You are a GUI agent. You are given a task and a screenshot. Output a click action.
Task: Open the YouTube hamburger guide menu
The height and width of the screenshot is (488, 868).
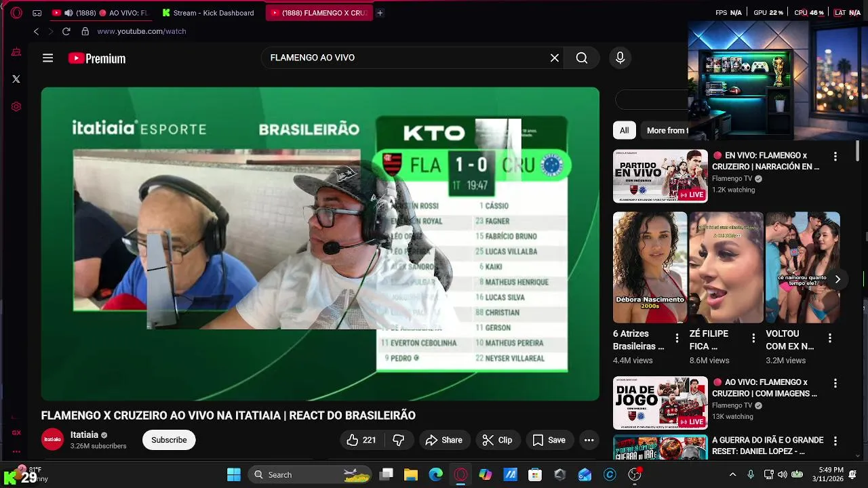[x=47, y=58]
